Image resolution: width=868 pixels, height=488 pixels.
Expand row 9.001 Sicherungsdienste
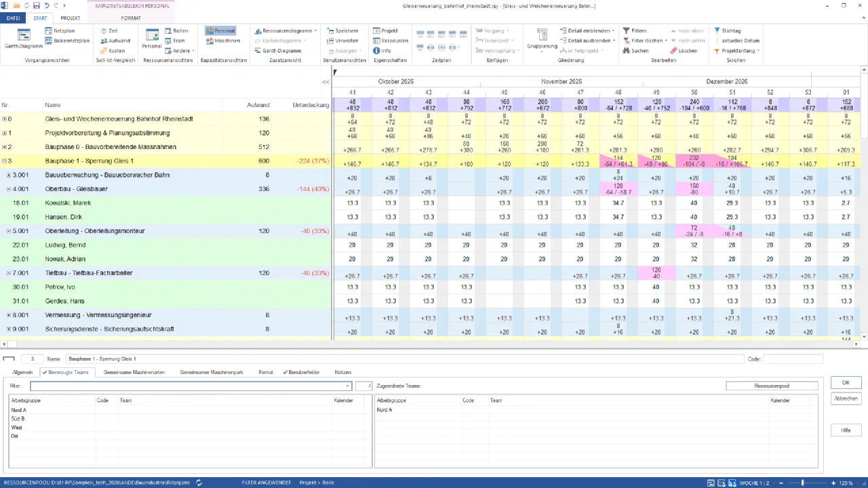(x=9, y=329)
